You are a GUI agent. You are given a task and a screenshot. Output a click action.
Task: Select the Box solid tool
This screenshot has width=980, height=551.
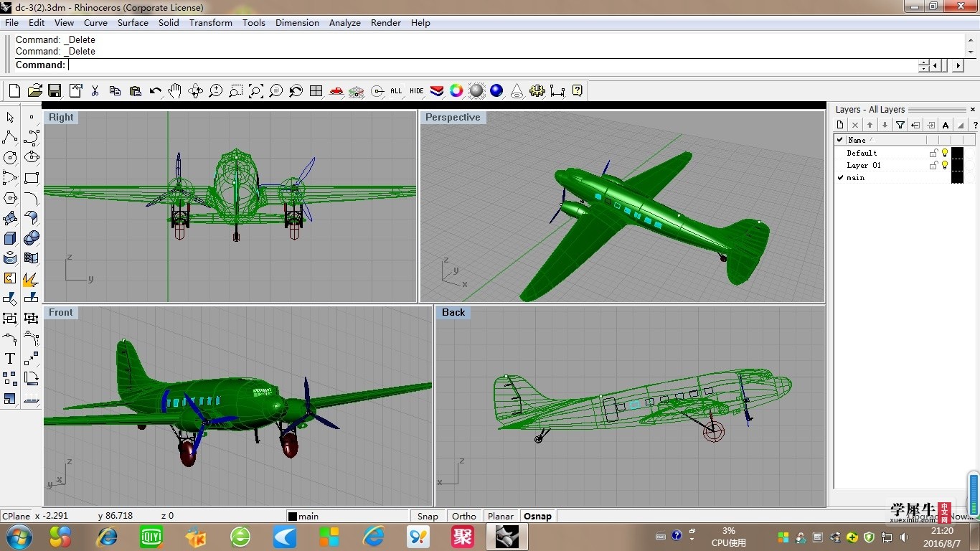pos(10,237)
